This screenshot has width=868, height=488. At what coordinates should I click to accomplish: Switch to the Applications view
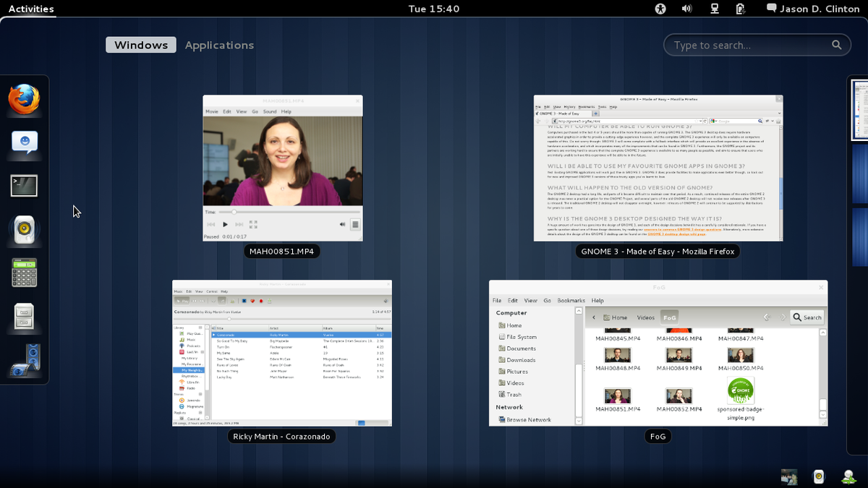pyautogui.click(x=219, y=45)
